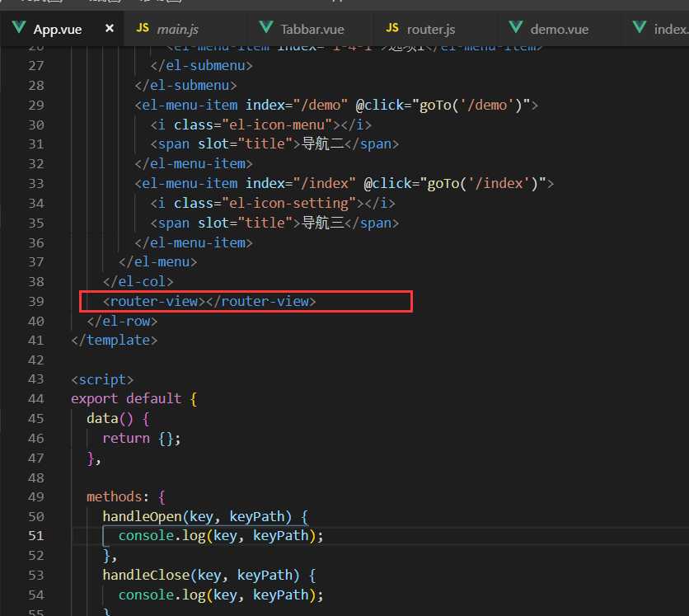Click the handleClose method name
The image size is (689, 616).
click(146, 575)
